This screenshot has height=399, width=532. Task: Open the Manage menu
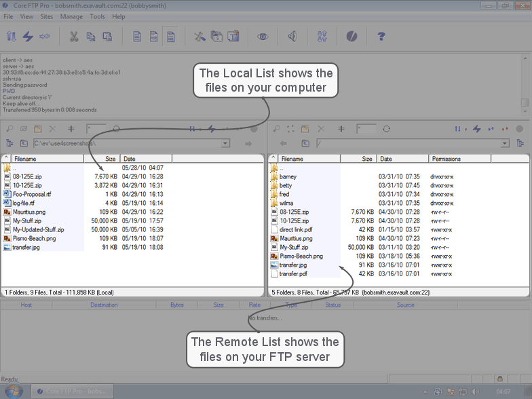[71, 16]
